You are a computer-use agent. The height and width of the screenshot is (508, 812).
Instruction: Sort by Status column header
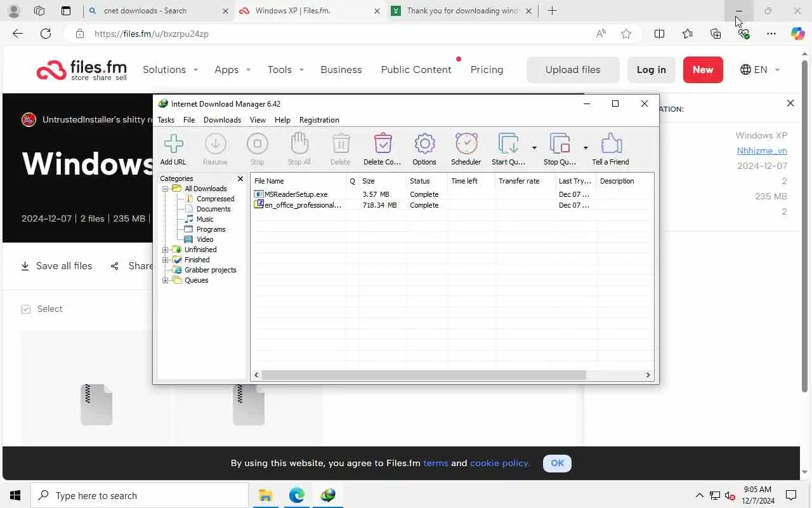click(427, 181)
